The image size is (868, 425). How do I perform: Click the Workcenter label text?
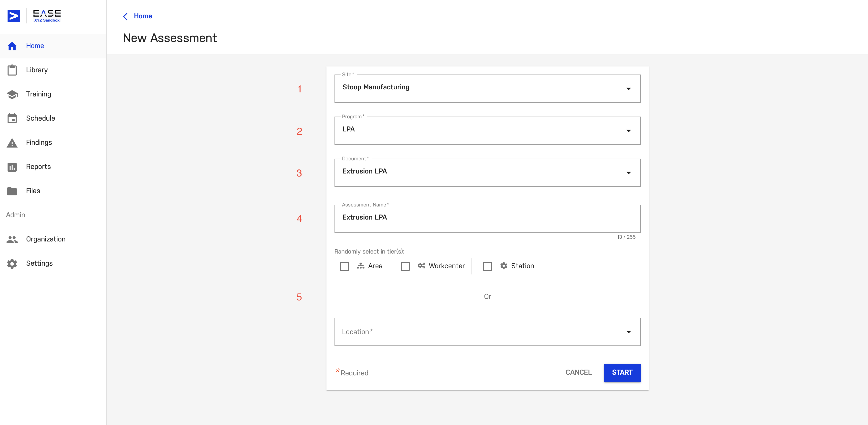446,266
